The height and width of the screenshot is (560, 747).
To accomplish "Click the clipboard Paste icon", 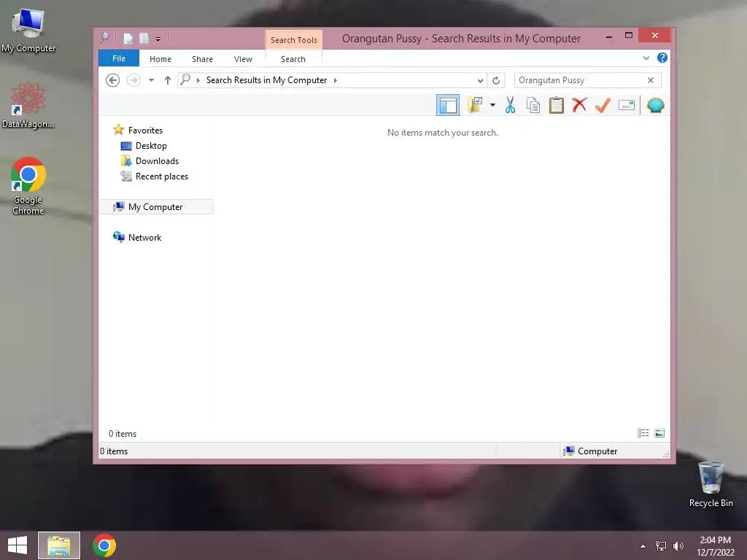I will pos(556,105).
